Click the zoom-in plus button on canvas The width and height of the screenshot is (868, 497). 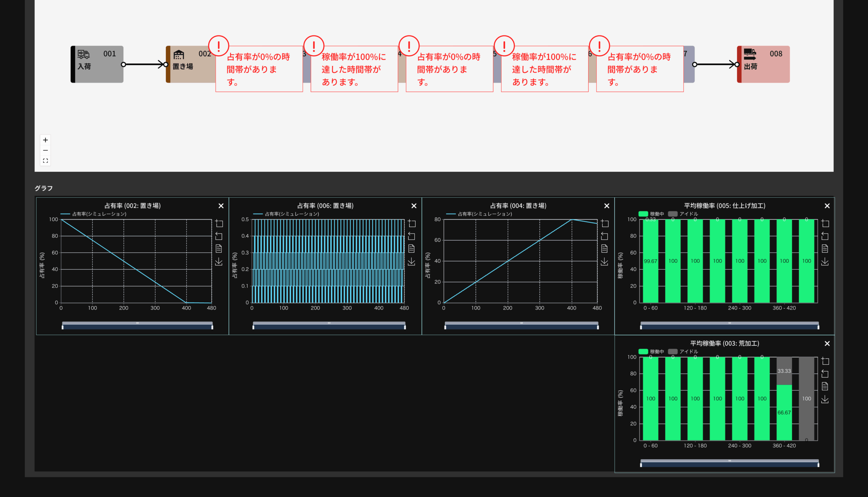click(x=45, y=140)
